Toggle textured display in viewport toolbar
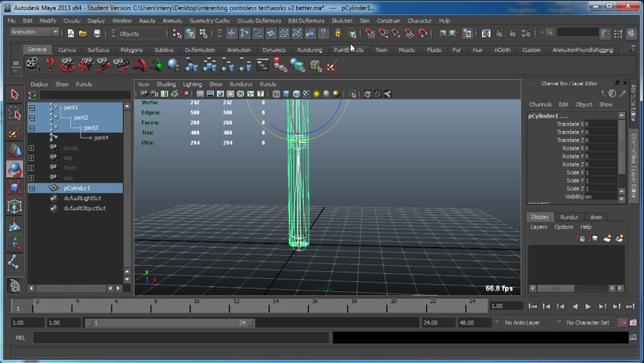 pos(306,94)
